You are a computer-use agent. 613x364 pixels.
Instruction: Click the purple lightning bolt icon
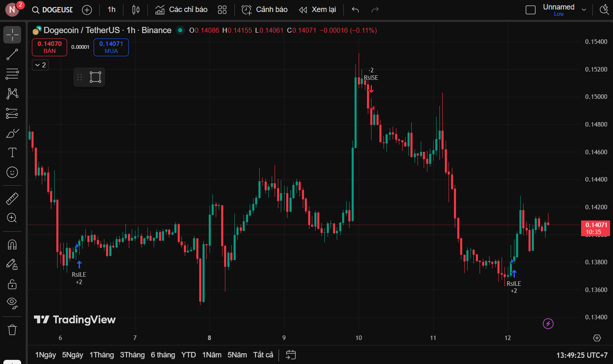coord(548,324)
